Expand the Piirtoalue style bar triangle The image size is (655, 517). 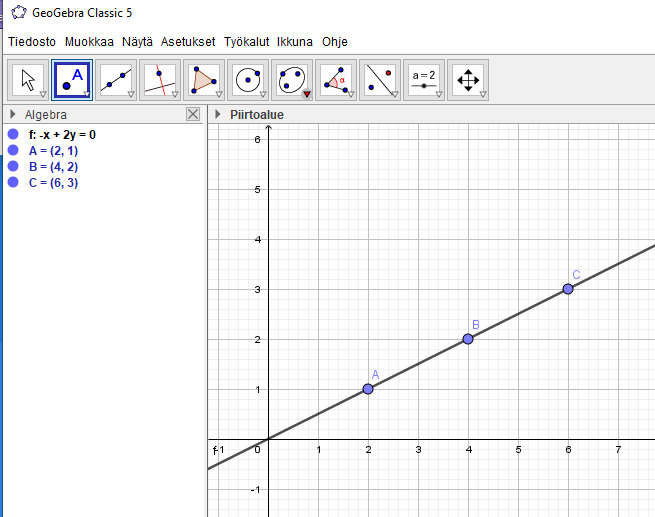[218, 115]
